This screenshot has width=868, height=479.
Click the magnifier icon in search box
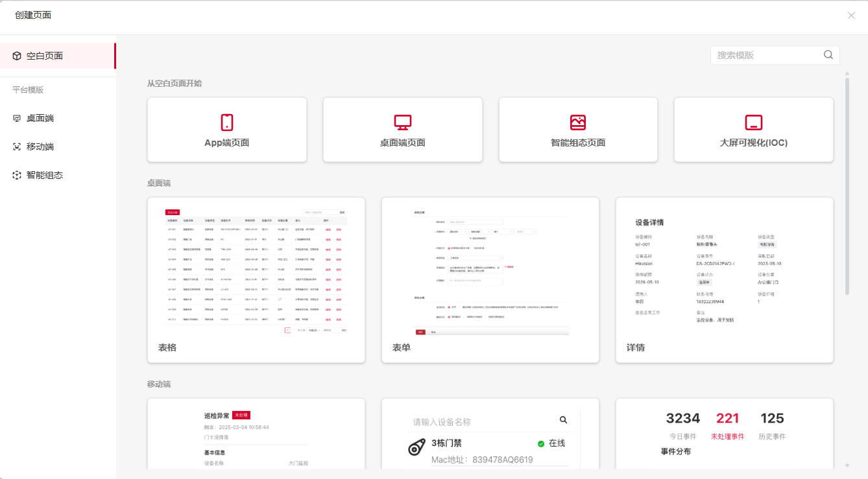point(828,54)
